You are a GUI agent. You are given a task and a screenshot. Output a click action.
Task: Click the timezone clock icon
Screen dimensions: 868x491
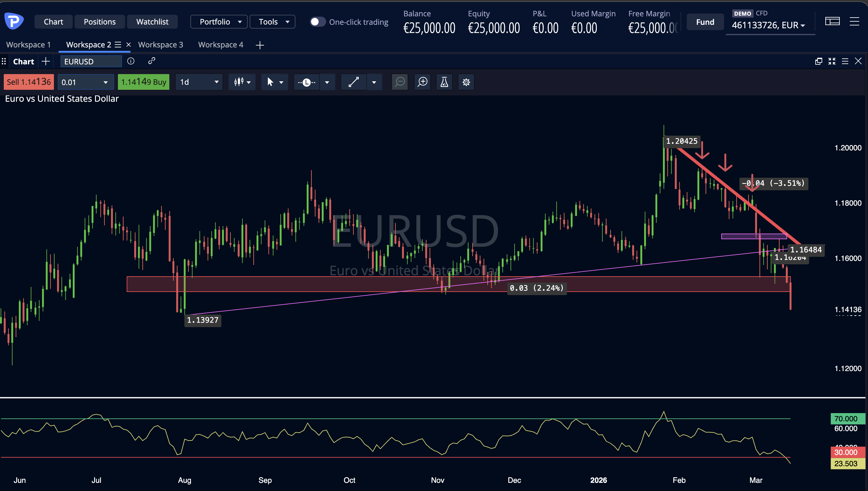[x=306, y=82]
